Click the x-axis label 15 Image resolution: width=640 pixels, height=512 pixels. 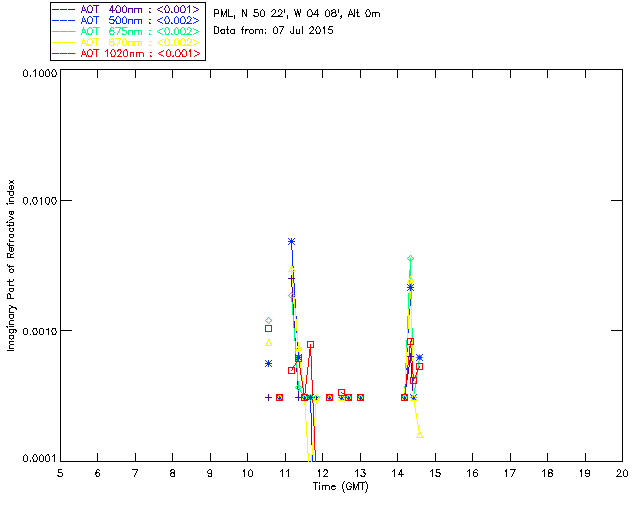(x=435, y=473)
